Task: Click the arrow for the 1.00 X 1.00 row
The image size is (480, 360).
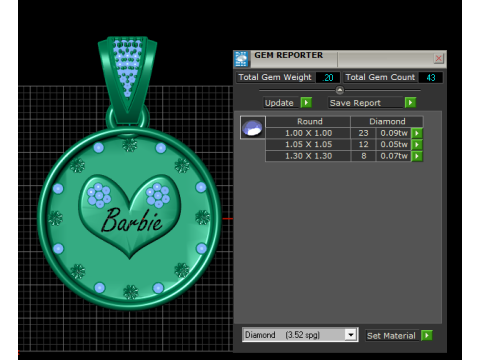Action: coord(417,133)
